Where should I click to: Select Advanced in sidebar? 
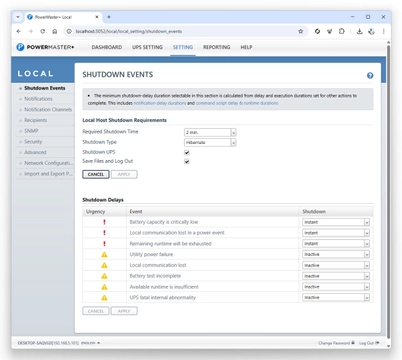pos(35,152)
